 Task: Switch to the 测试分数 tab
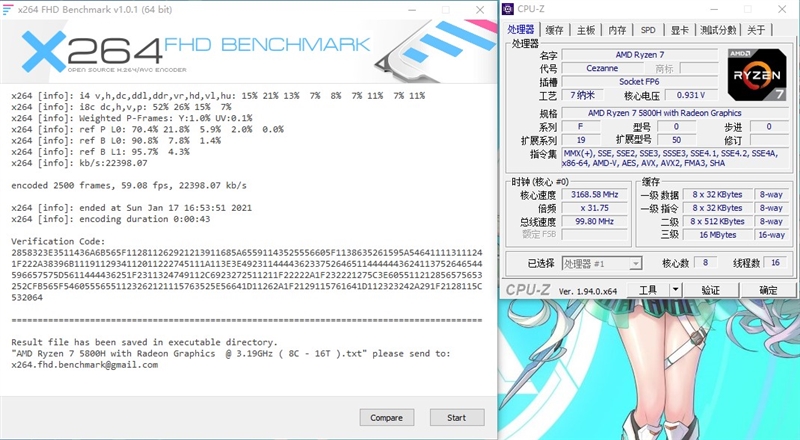click(x=718, y=30)
